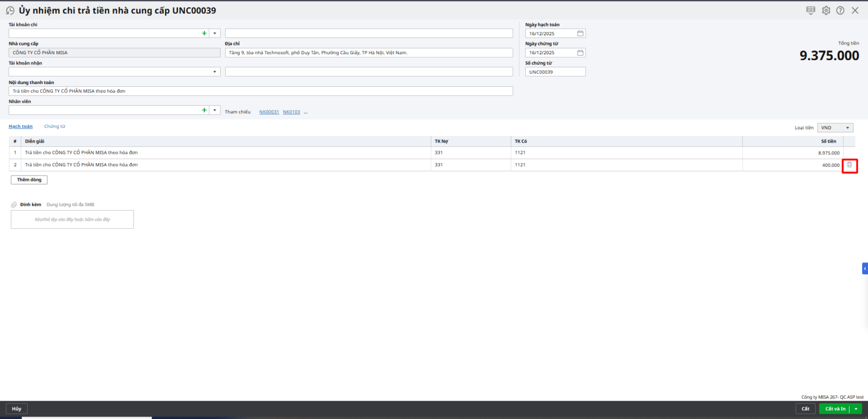Click the Nội dung thanh toán text field
Screen dimensions: 868x419
pyautogui.click(x=260, y=91)
